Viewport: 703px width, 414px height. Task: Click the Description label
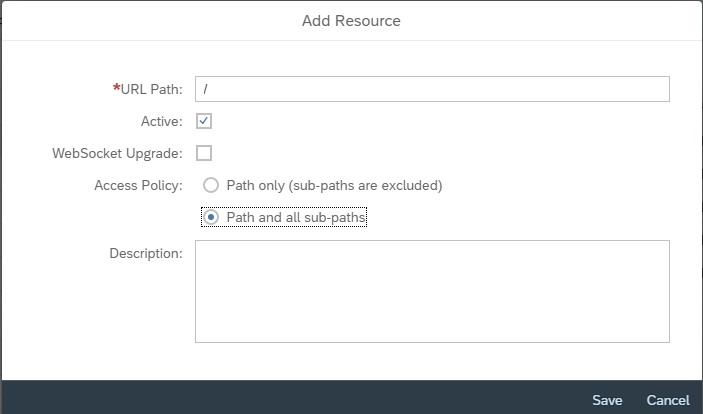pyautogui.click(x=146, y=253)
